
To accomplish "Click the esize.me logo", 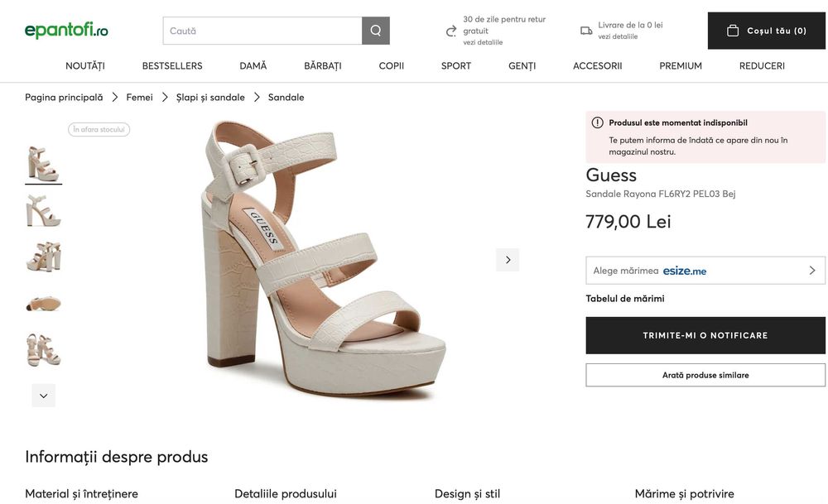I will [685, 271].
